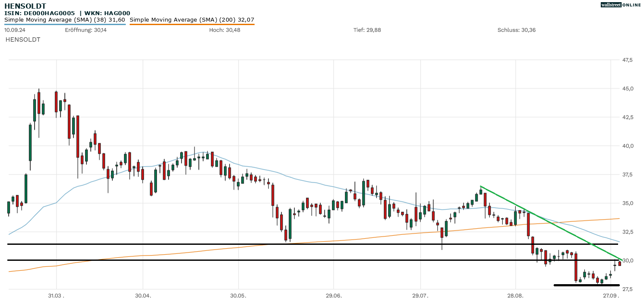Click the last red candle at right edge

click(x=619, y=263)
